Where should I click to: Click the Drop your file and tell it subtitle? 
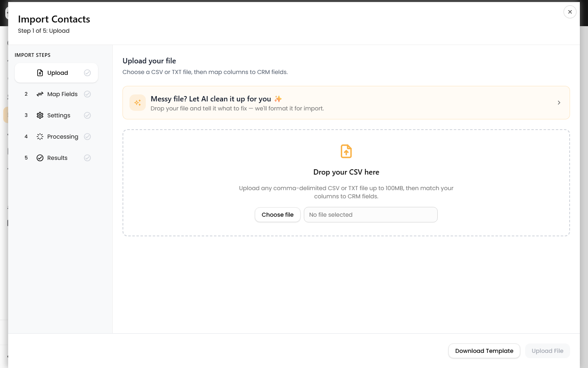pyautogui.click(x=237, y=108)
